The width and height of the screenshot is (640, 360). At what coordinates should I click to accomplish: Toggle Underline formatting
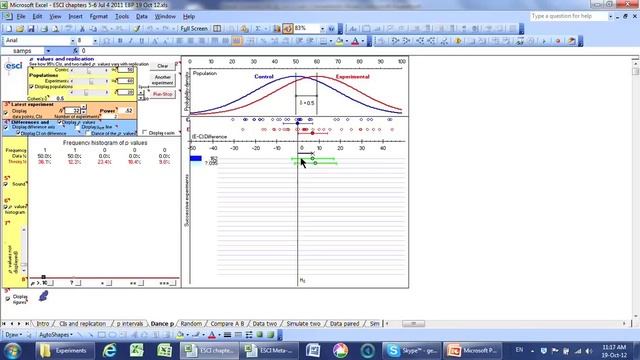point(142,41)
